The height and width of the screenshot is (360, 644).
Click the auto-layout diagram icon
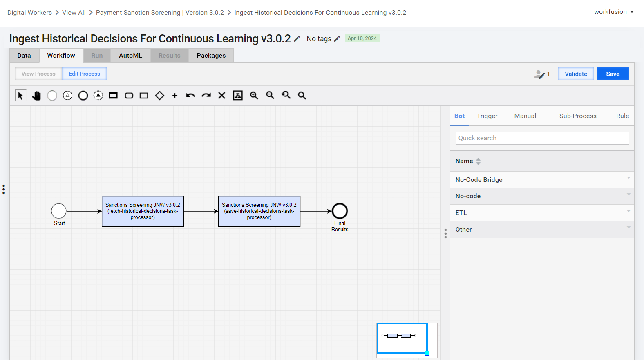tap(238, 95)
